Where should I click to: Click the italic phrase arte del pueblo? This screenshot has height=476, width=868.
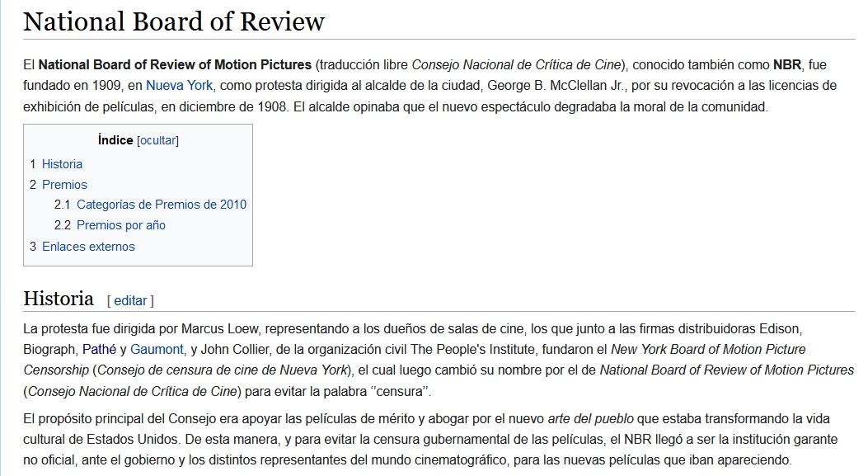point(591,418)
